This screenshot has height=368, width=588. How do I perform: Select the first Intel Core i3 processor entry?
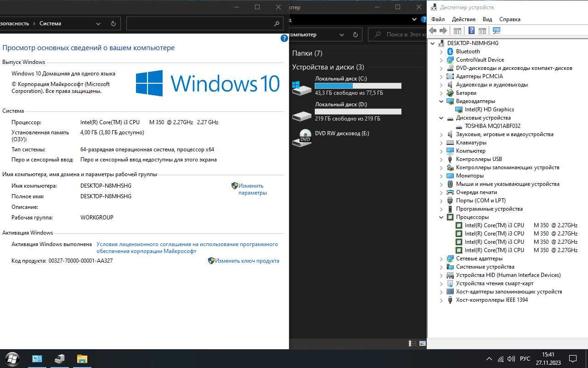[521, 225]
